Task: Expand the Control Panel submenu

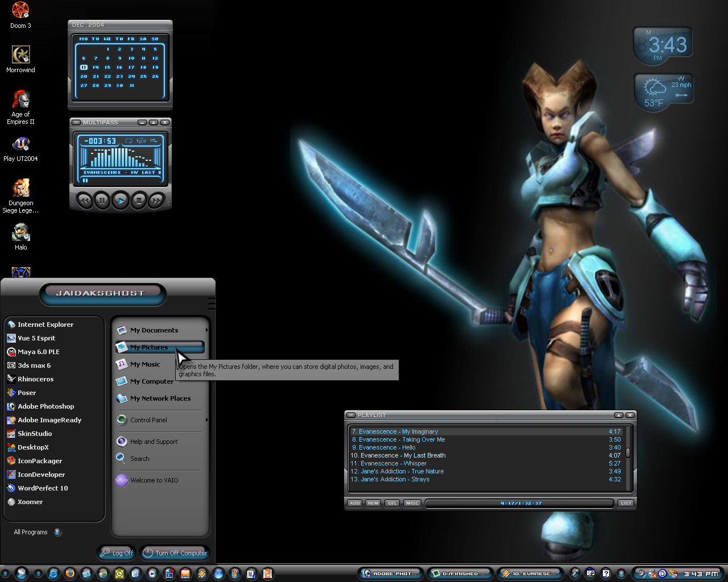Action: pos(206,420)
